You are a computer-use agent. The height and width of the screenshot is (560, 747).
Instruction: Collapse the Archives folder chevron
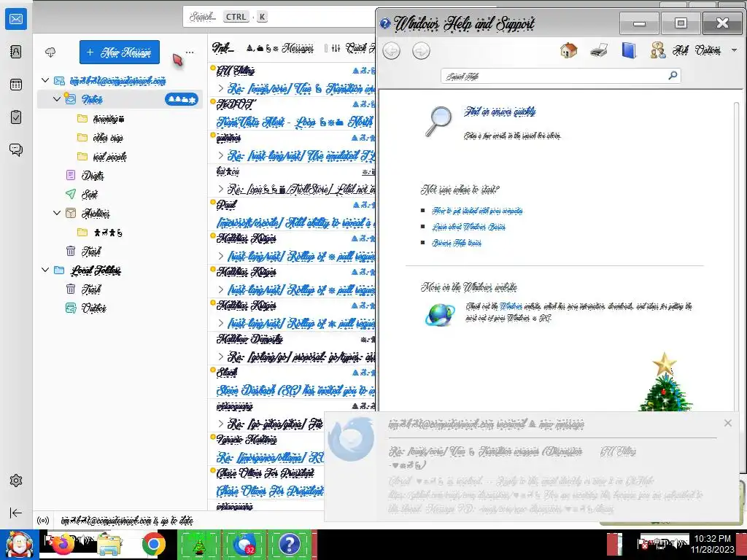pos(57,213)
